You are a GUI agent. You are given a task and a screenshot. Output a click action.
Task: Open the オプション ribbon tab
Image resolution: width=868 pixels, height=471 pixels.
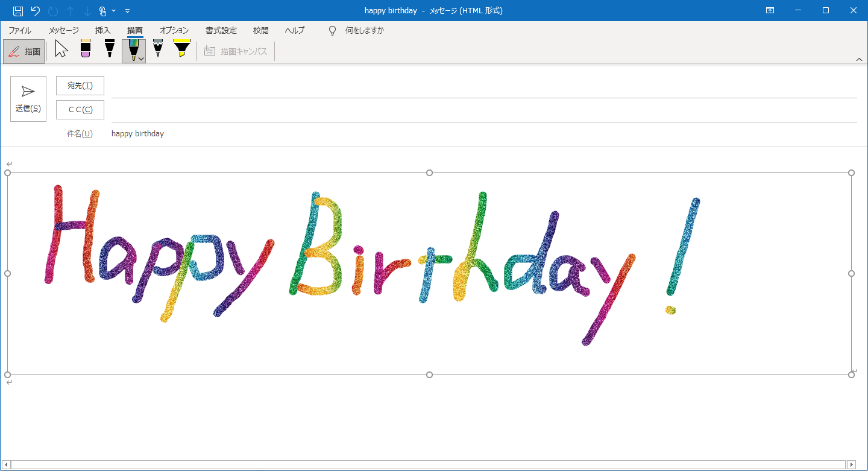pyautogui.click(x=174, y=30)
